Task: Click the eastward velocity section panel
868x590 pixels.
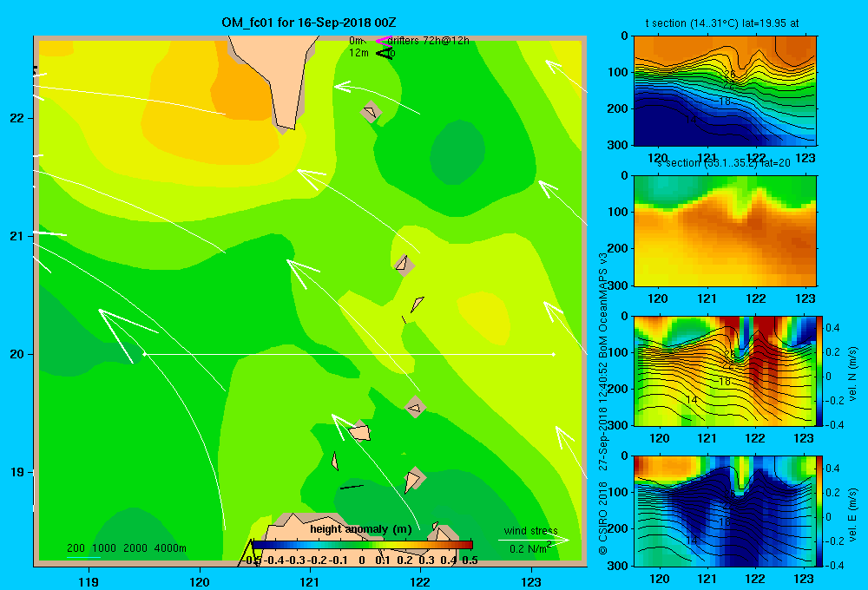Action: click(x=725, y=511)
